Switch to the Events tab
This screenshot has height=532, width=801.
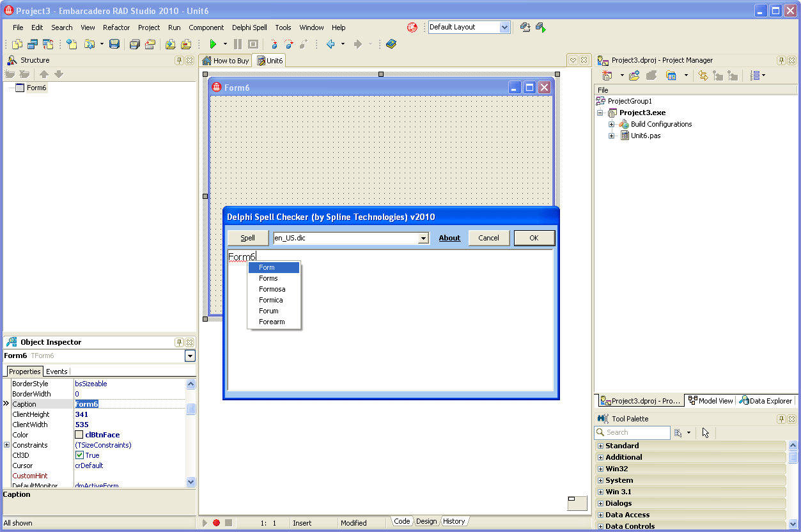pyautogui.click(x=56, y=372)
